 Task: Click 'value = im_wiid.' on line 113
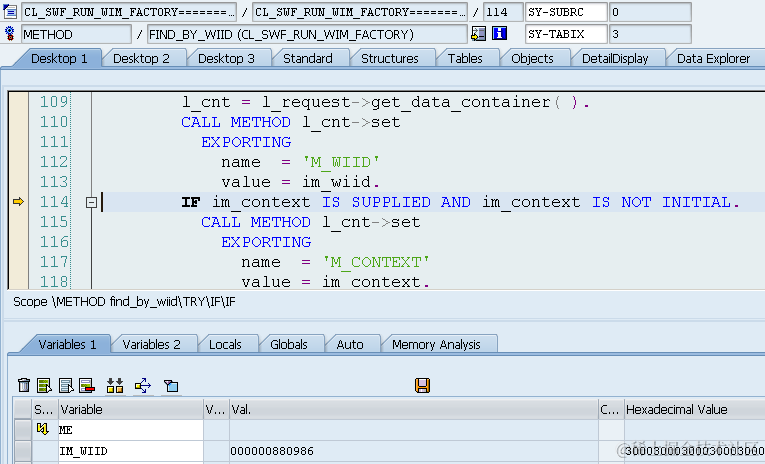(301, 182)
